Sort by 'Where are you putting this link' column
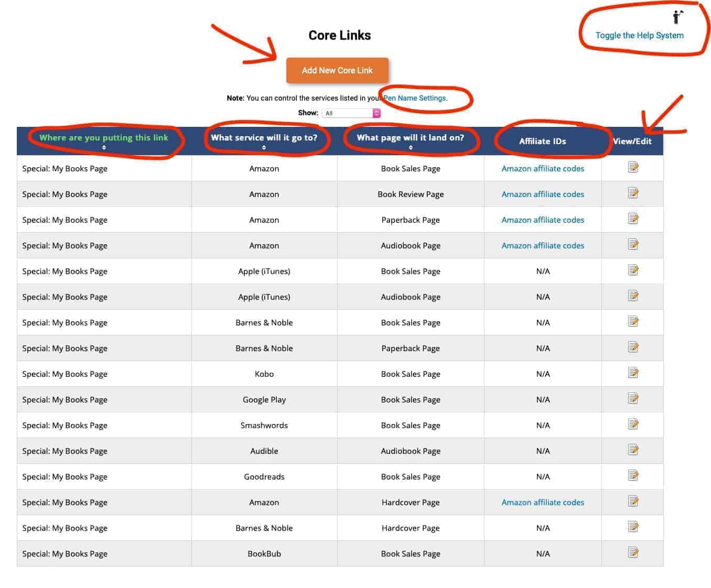The height and width of the screenshot is (588, 711). click(104, 141)
